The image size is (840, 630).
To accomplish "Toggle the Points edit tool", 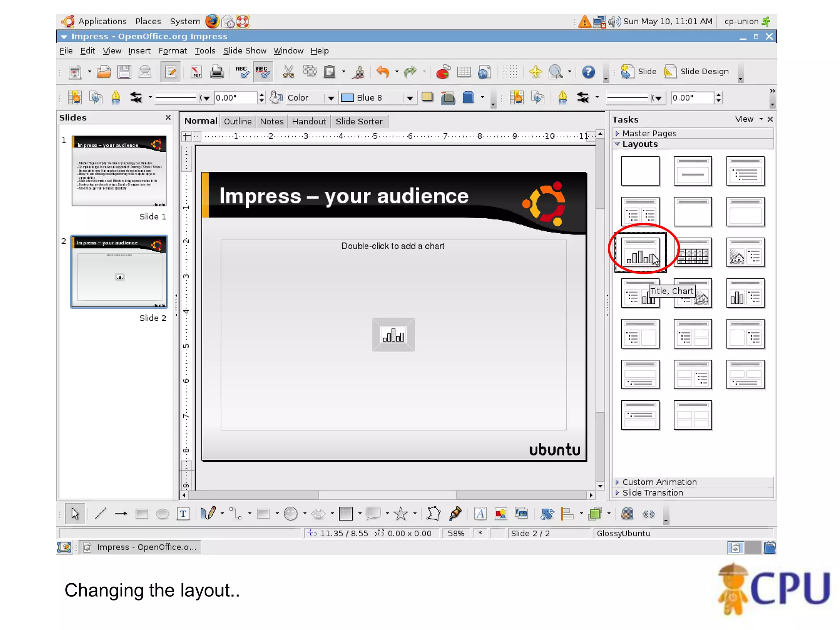I will [433, 514].
